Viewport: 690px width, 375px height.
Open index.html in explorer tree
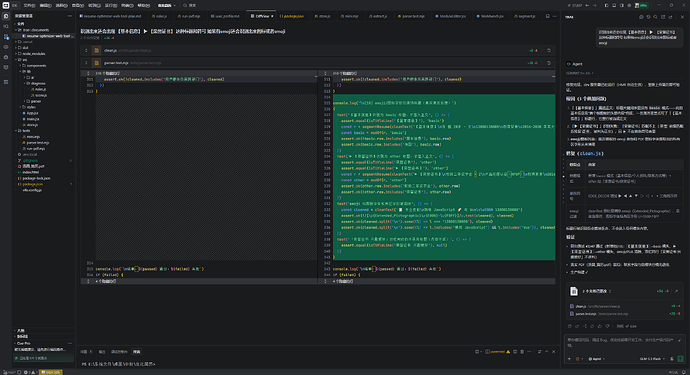tap(30, 172)
